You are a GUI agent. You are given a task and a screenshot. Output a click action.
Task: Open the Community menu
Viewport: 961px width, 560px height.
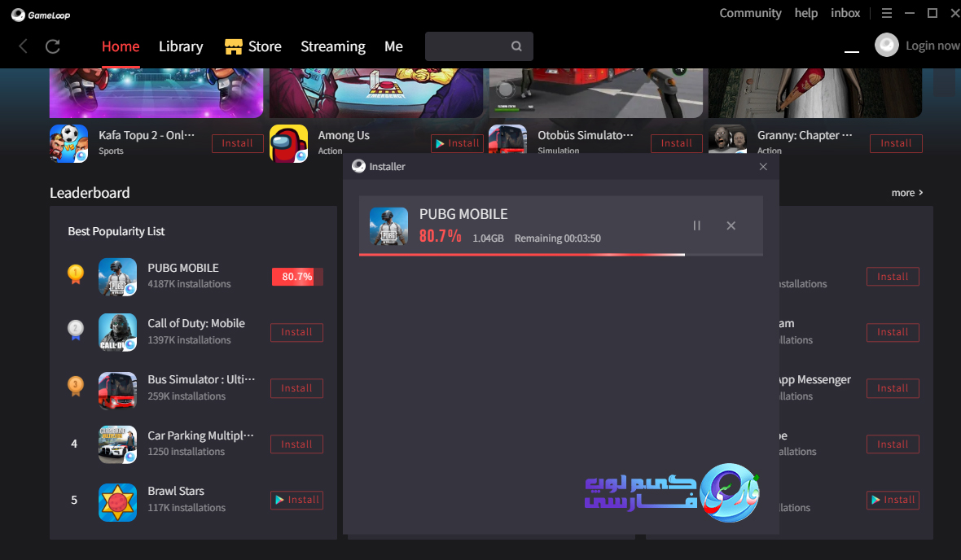pos(750,13)
